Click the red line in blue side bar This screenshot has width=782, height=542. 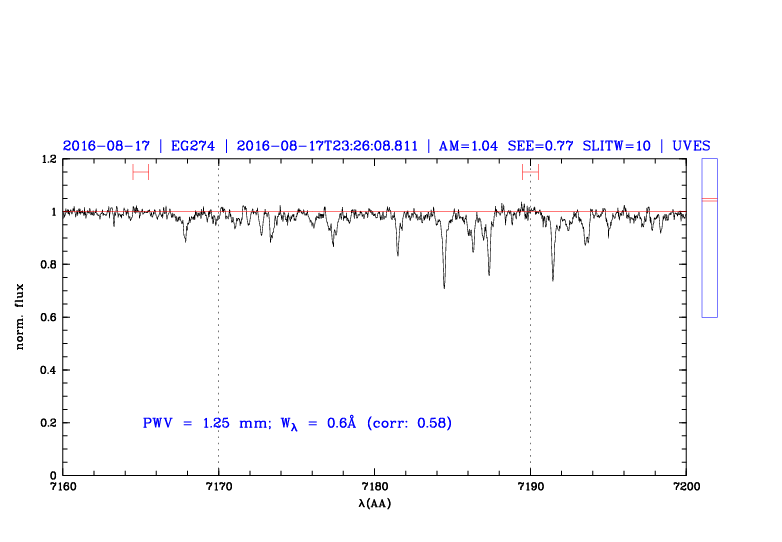pos(709,200)
